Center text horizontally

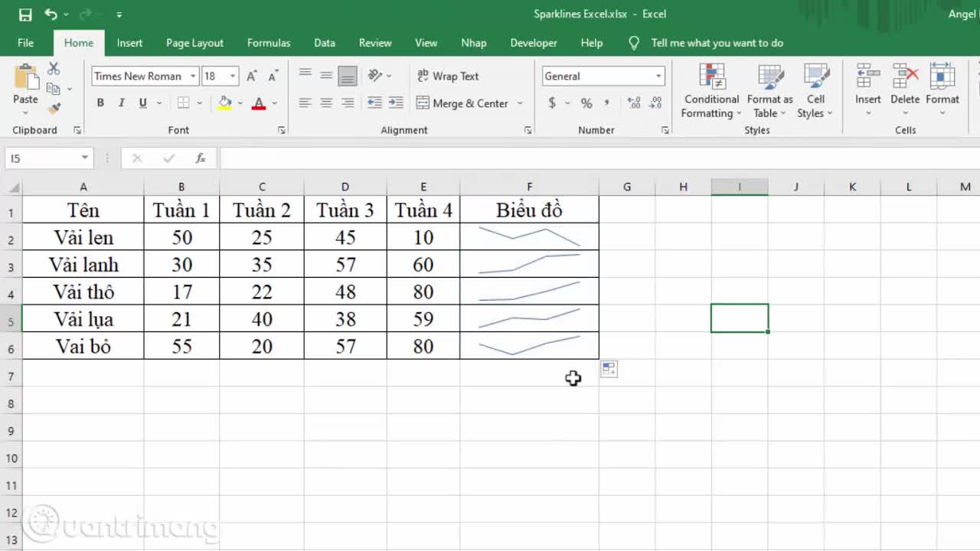326,103
